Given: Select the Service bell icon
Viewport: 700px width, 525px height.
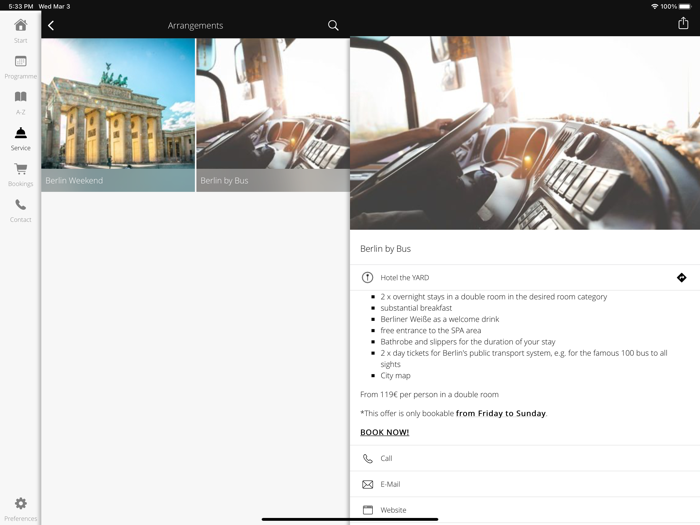Looking at the screenshot, I should 21,133.
